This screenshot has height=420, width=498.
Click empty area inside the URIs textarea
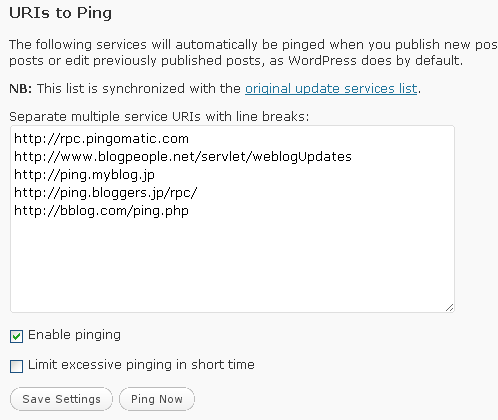232,263
